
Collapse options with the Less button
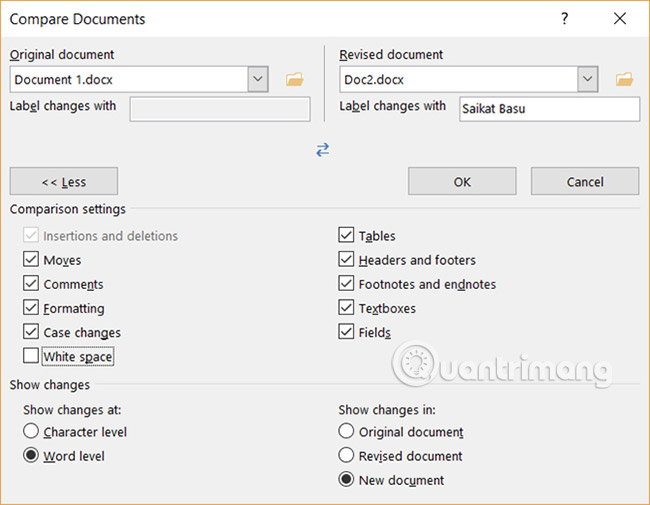click(x=64, y=181)
